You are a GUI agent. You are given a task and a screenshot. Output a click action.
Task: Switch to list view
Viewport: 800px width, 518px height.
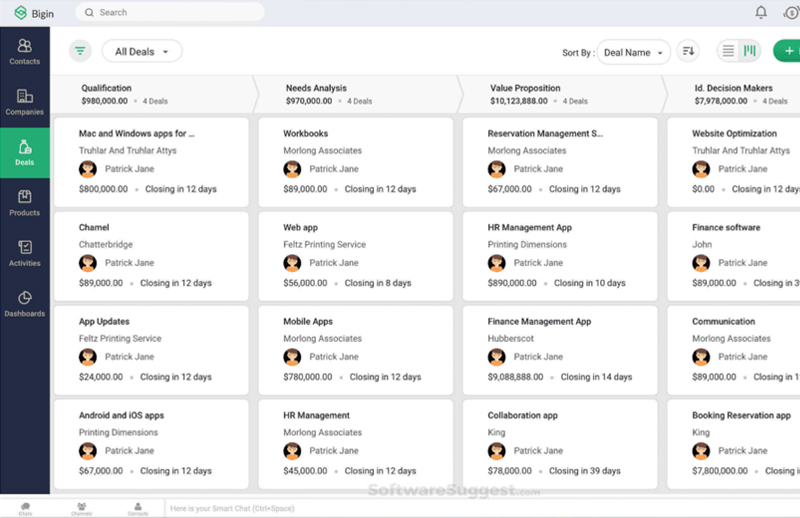(728, 51)
